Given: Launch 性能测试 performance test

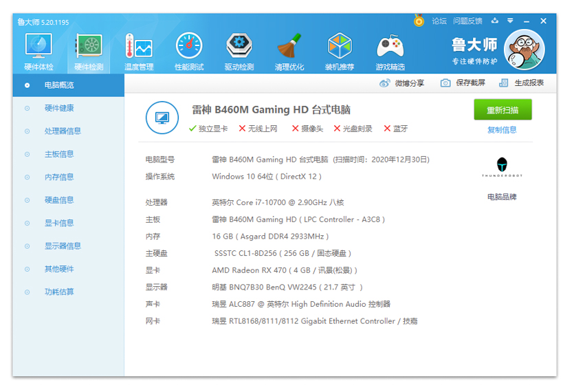Looking at the screenshot, I should (x=189, y=52).
